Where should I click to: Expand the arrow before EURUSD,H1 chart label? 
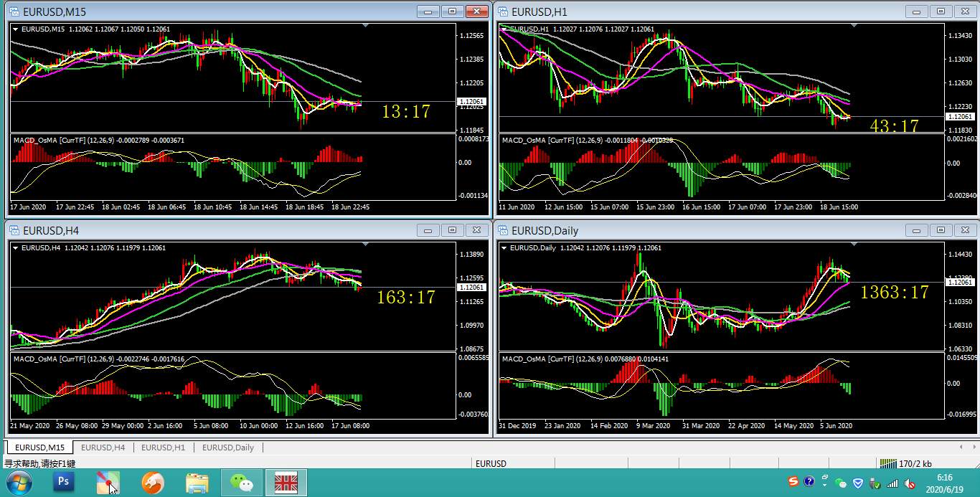click(x=504, y=29)
